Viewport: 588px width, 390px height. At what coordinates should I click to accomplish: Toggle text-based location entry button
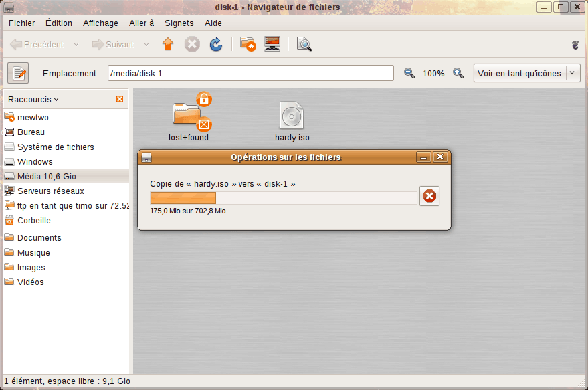(x=18, y=73)
